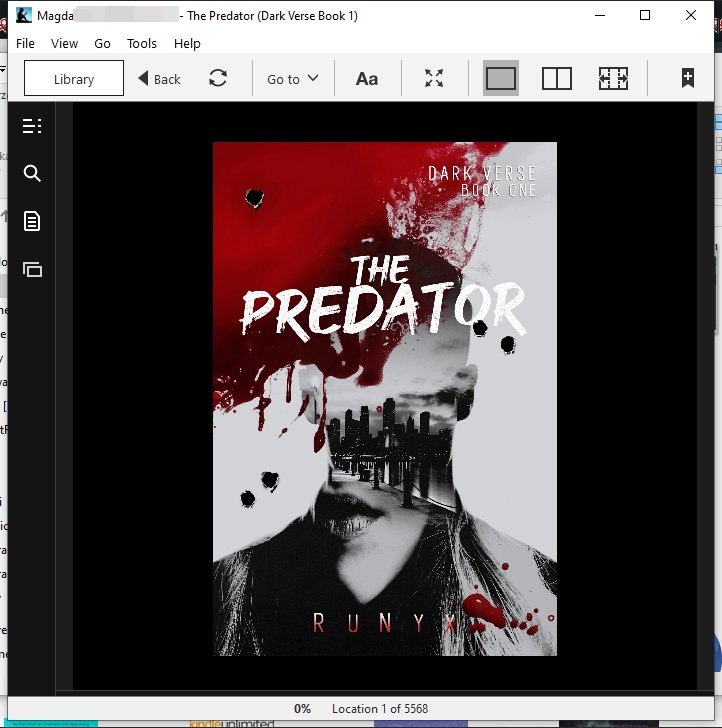Click the Location 1 of 5568 text
Screen dimensions: 722x728
(x=380, y=708)
